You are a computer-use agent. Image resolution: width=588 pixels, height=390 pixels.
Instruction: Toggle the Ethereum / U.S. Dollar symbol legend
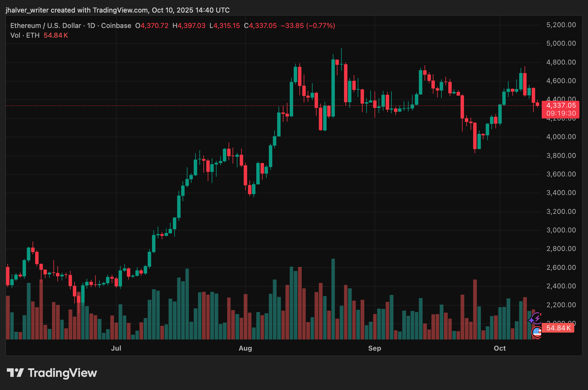click(x=46, y=25)
